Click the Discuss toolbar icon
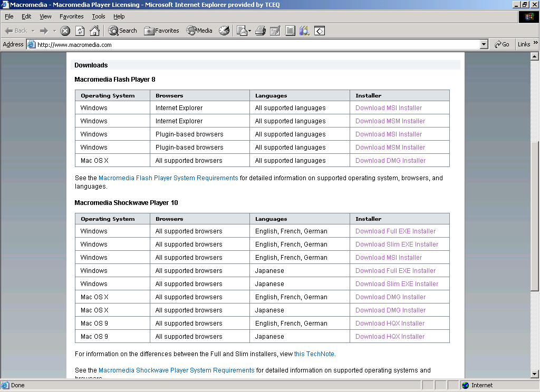This screenshot has width=540, height=392. tap(290, 31)
